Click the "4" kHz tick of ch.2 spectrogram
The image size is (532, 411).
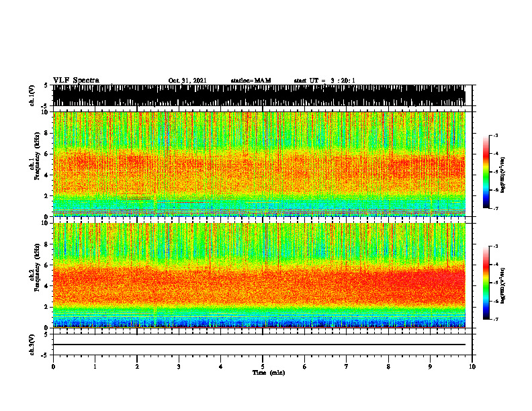(x=47, y=286)
